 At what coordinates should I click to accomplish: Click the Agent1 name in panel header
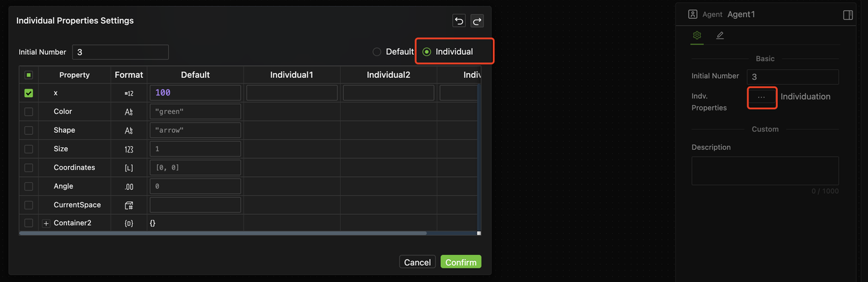pos(741,14)
